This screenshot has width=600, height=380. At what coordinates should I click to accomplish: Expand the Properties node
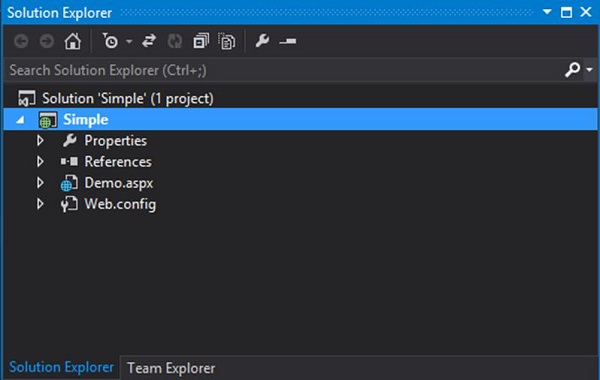tap(40, 140)
